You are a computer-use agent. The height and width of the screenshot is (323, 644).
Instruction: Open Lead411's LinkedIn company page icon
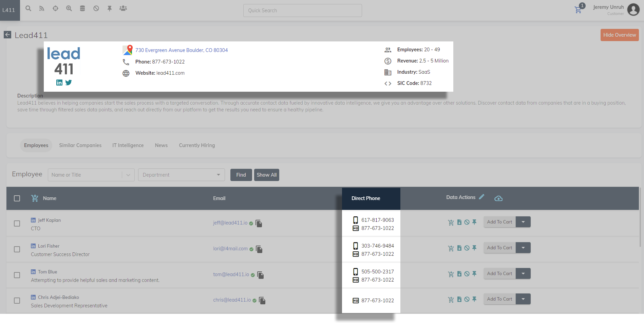pyautogui.click(x=59, y=83)
